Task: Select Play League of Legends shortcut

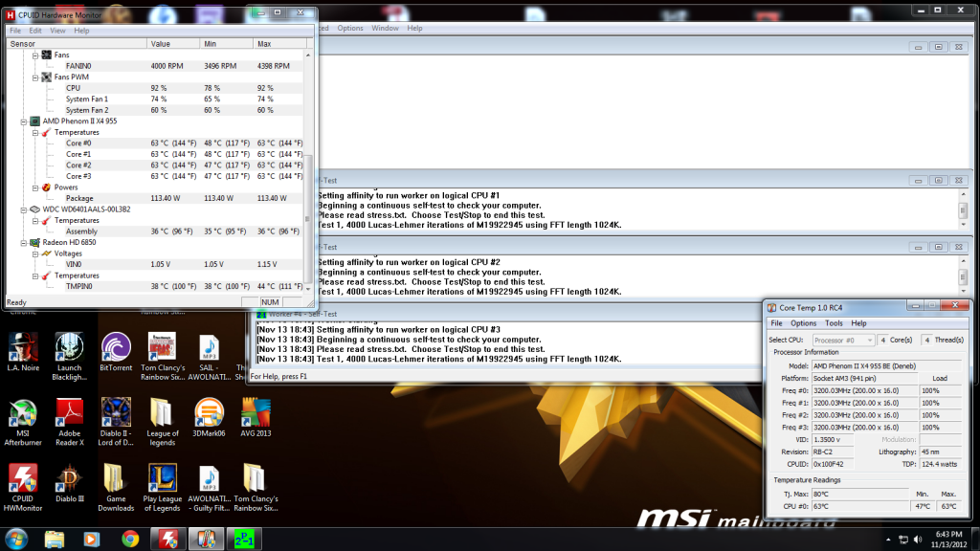Action: tap(163, 488)
